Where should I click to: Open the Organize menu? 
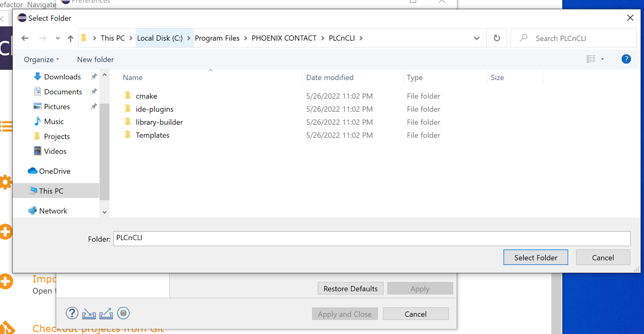coord(41,59)
